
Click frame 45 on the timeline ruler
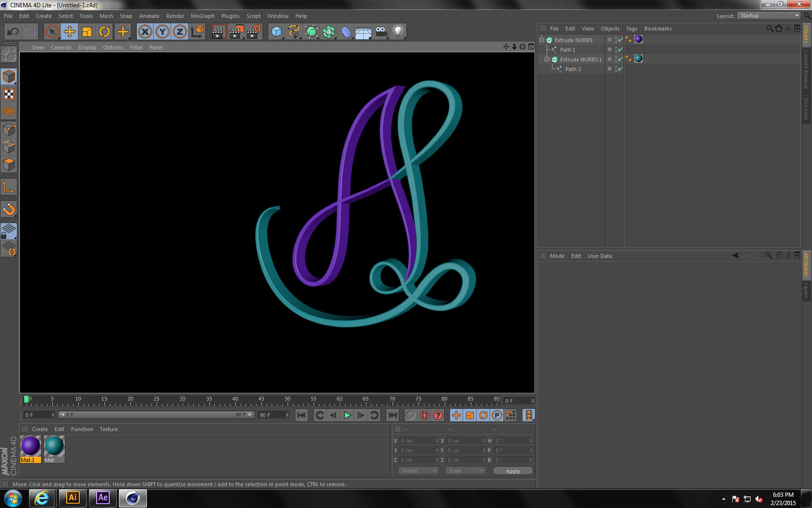pyautogui.click(x=261, y=400)
